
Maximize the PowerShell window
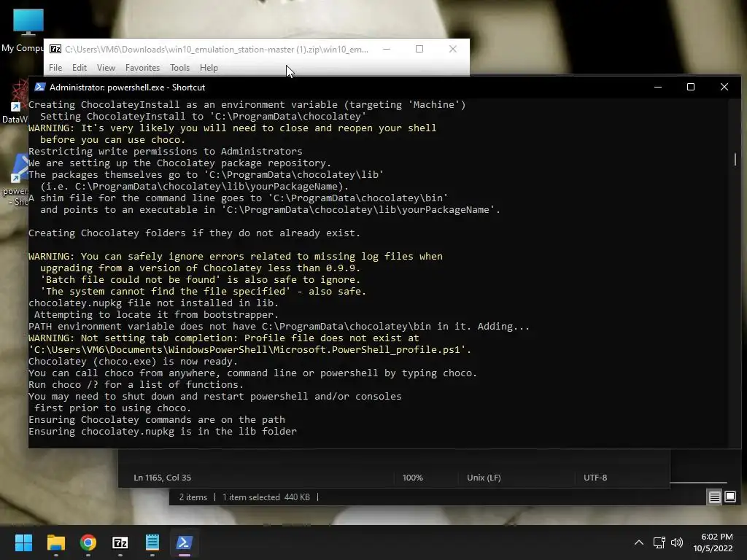tap(691, 87)
